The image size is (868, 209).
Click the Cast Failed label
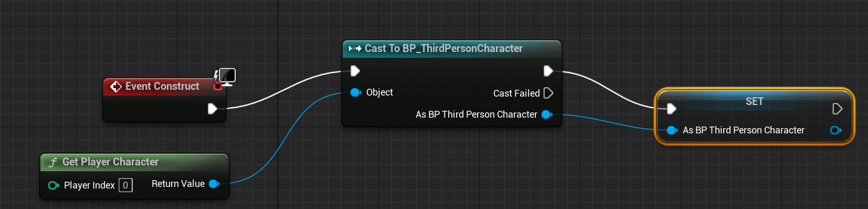[x=516, y=93]
